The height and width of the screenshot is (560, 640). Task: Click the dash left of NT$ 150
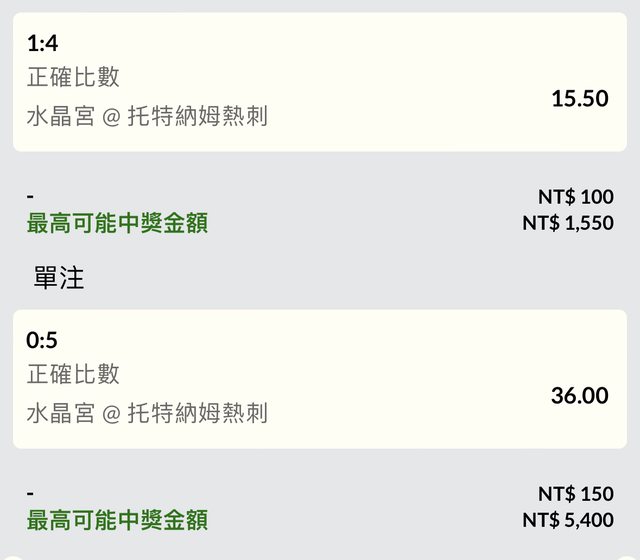(30, 494)
